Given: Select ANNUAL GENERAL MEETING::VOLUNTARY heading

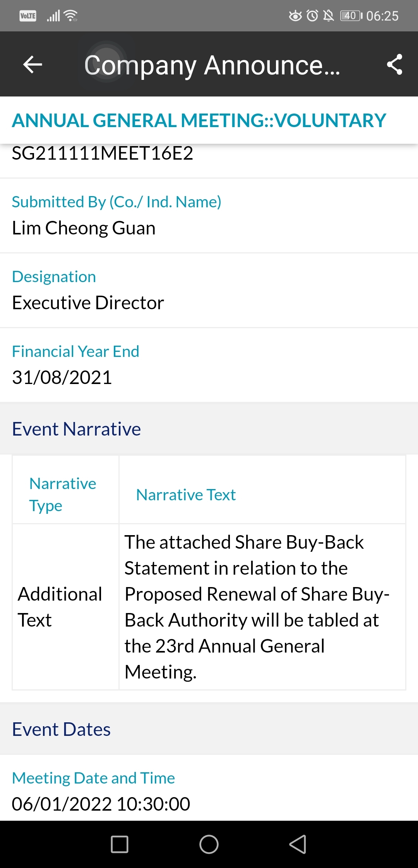Looking at the screenshot, I should coord(199,121).
